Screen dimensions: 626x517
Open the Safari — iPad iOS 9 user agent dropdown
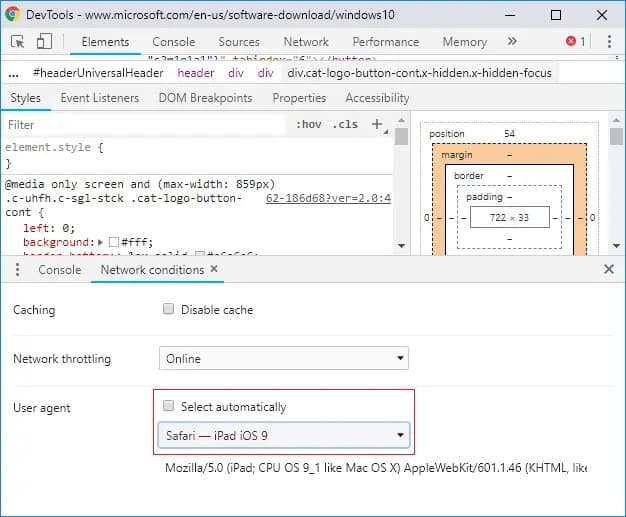click(284, 435)
